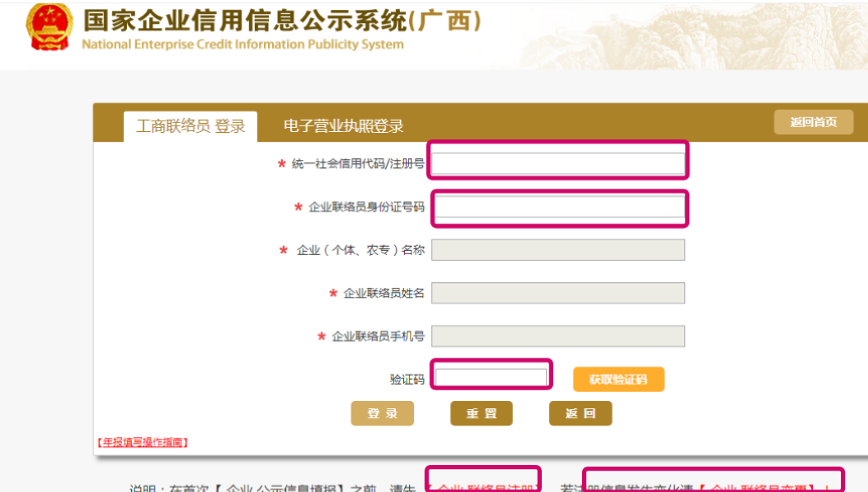The height and width of the screenshot is (492, 868).
Task: Submit the form with 登录 button
Action: click(382, 413)
